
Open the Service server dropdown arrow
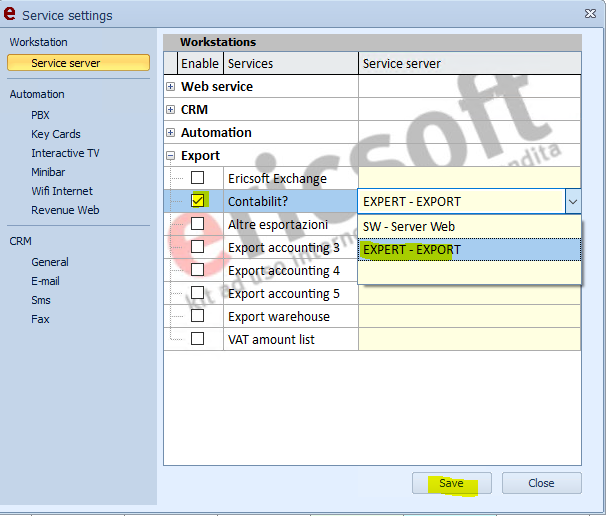[572, 201]
